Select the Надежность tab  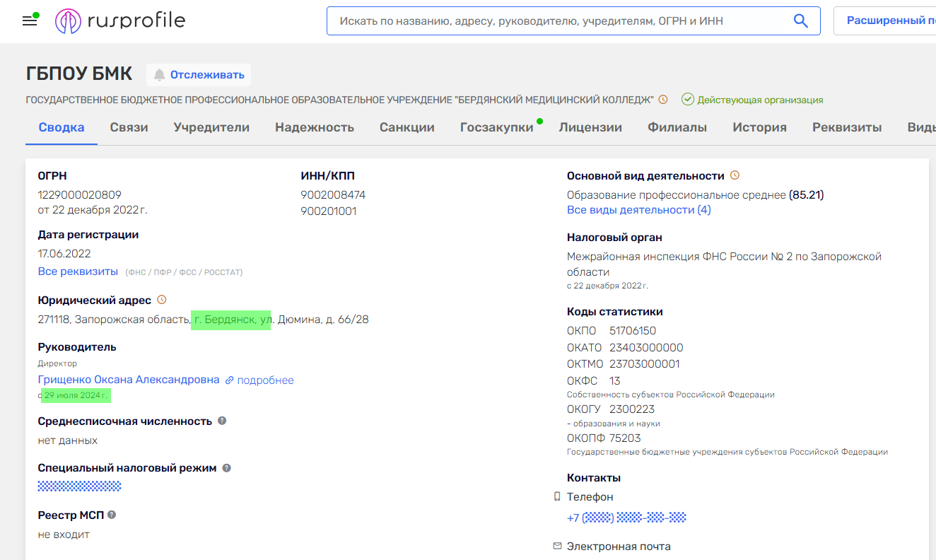tap(315, 127)
